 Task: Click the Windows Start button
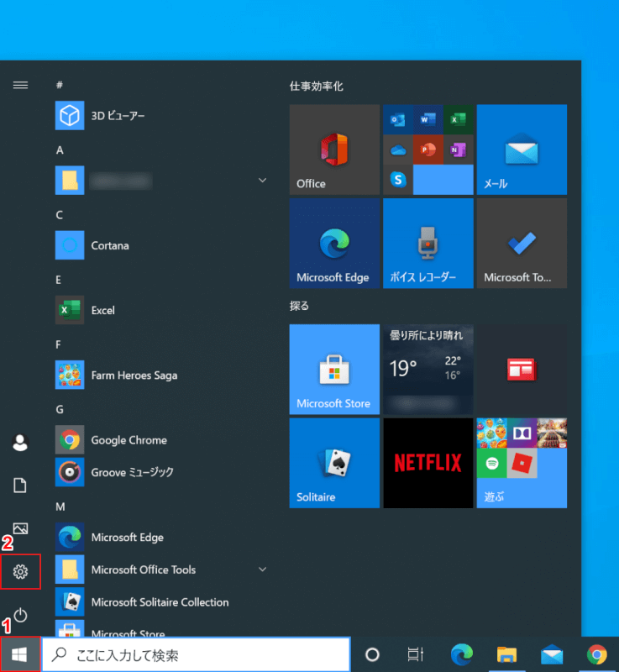(x=19, y=654)
